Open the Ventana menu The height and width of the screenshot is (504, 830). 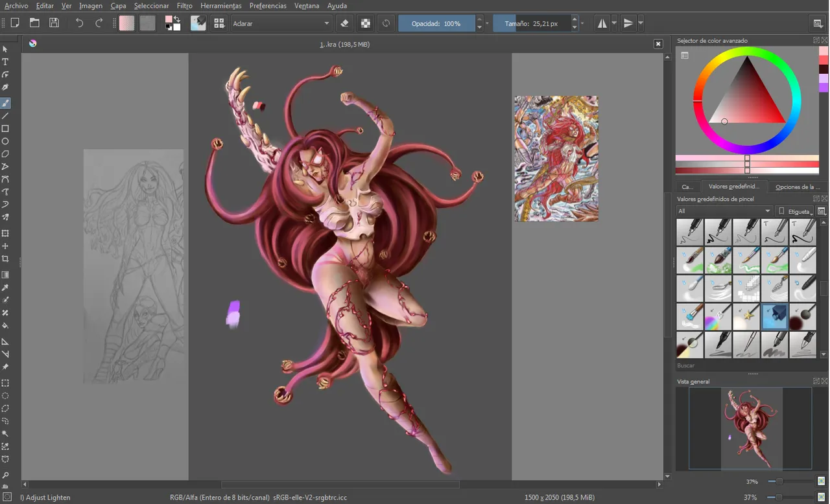[x=307, y=6]
